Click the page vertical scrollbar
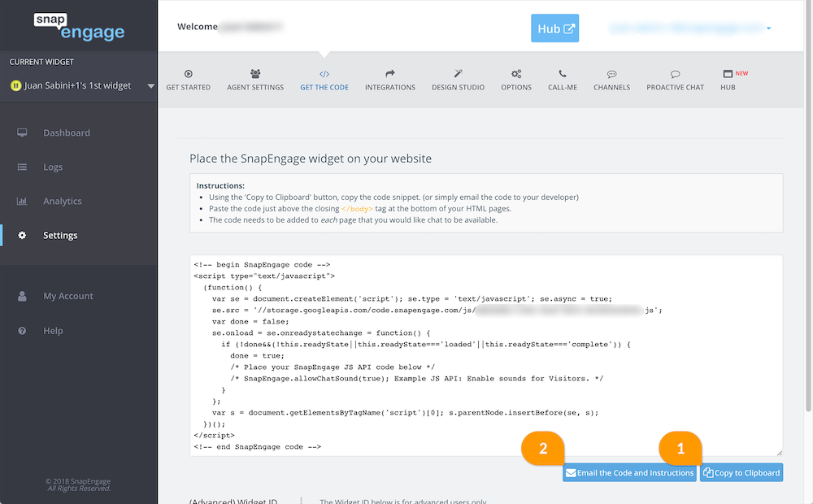The height and width of the screenshot is (504, 813). (808, 207)
